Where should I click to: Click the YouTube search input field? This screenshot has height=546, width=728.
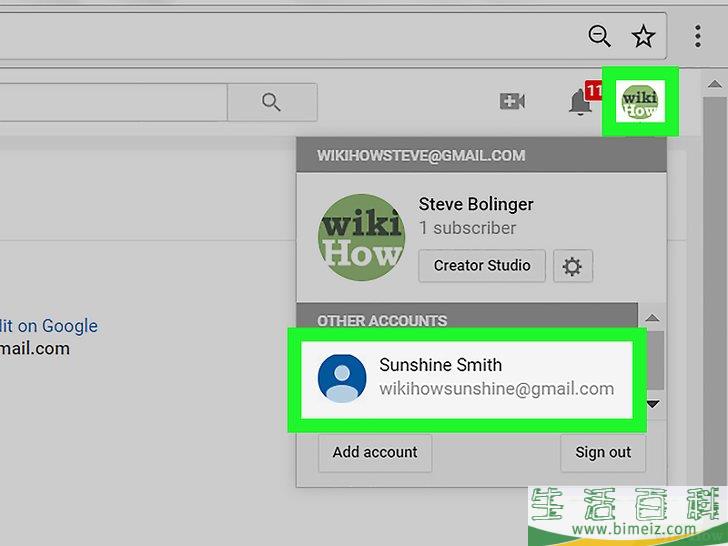pos(113,102)
